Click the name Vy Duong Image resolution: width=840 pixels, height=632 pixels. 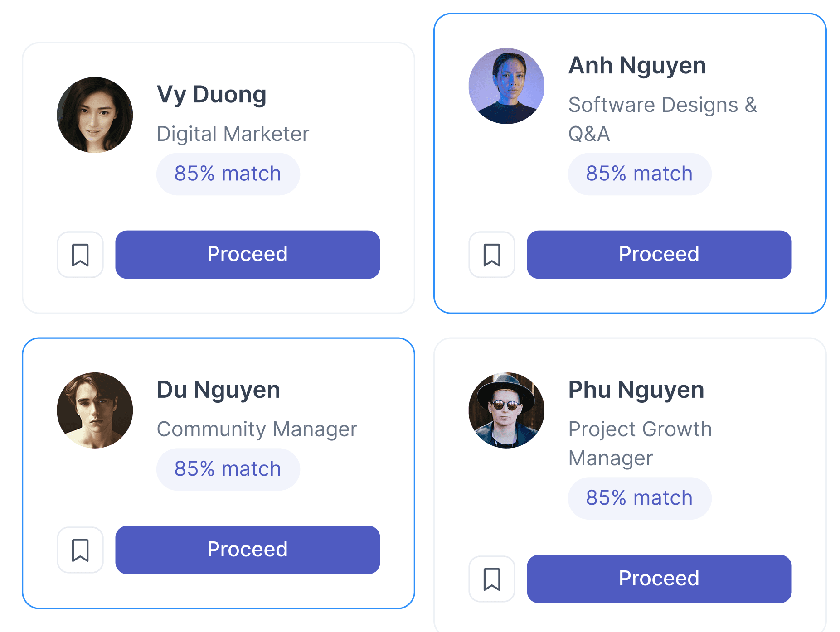point(212,95)
